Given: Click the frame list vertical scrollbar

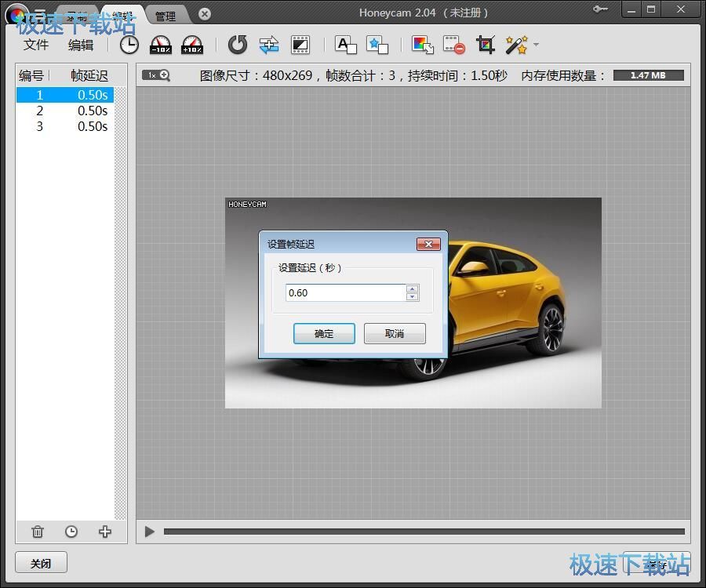Looking at the screenshot, I should (x=120, y=303).
